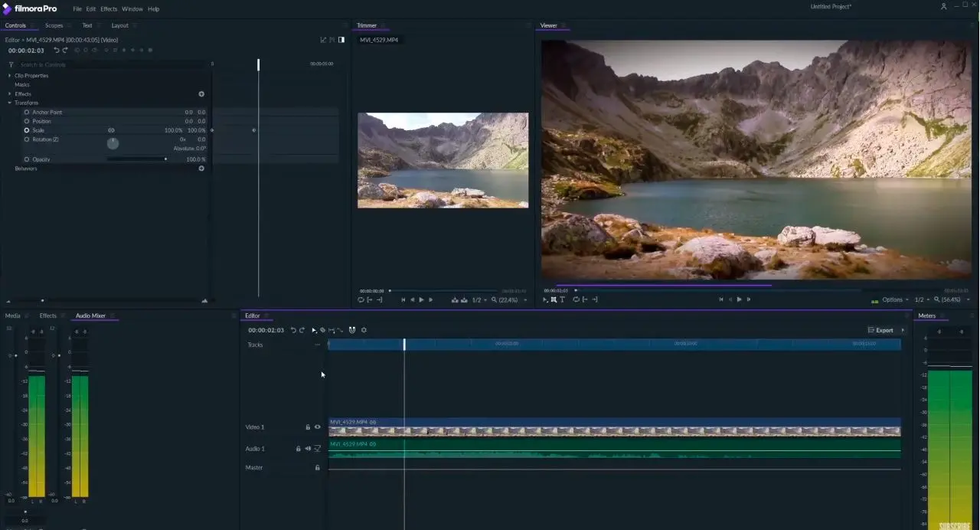Collapse the Transform section
980x530 pixels.
10,103
